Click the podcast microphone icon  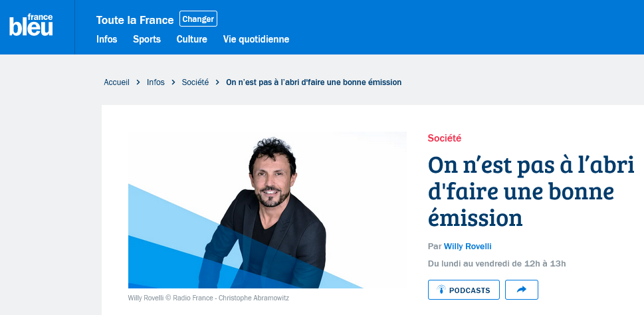[441, 290]
